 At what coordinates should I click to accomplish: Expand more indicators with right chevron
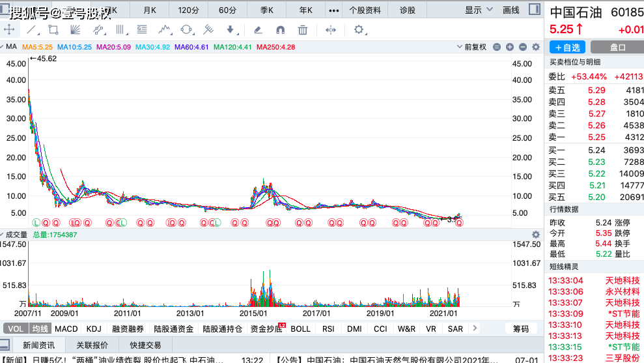pyautogui.click(x=474, y=328)
